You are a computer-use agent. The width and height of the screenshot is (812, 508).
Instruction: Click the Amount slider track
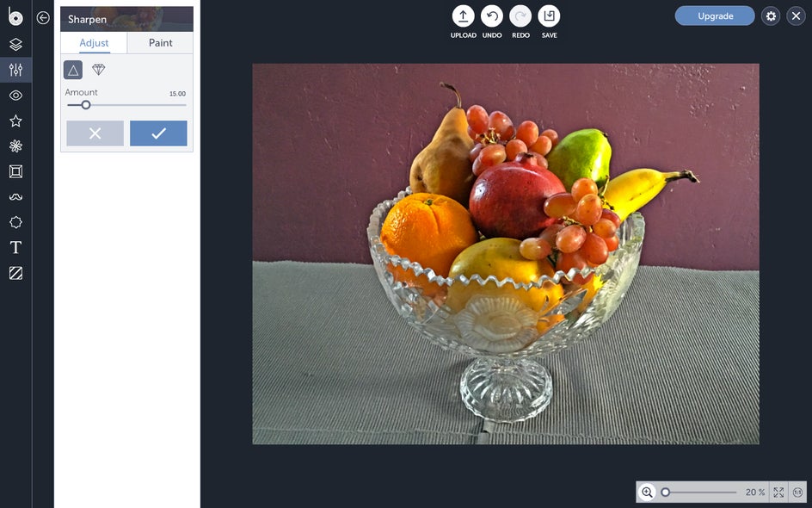(126, 105)
